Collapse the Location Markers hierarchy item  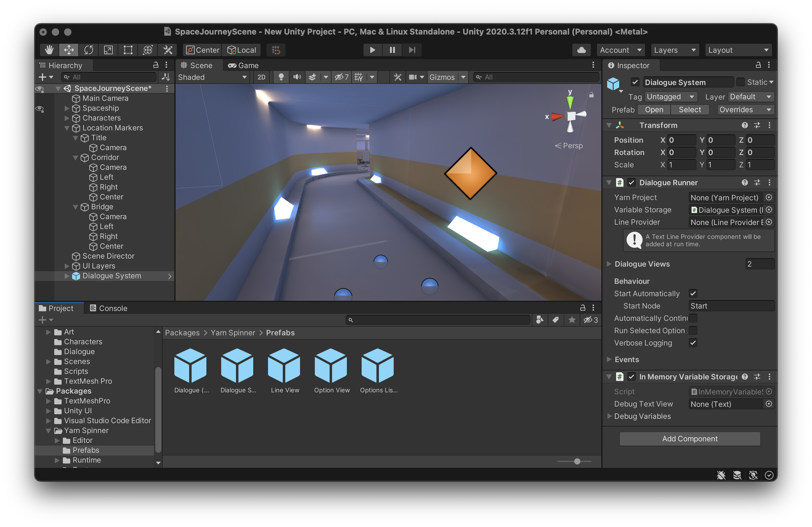(67, 128)
